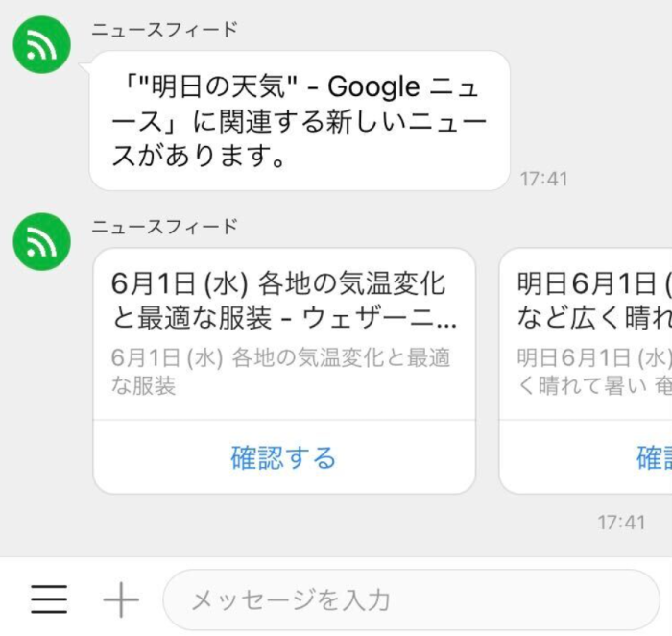Select the 明日の天気 Google ニュース message bubble
The width and height of the screenshot is (672, 636).
[x=300, y=120]
